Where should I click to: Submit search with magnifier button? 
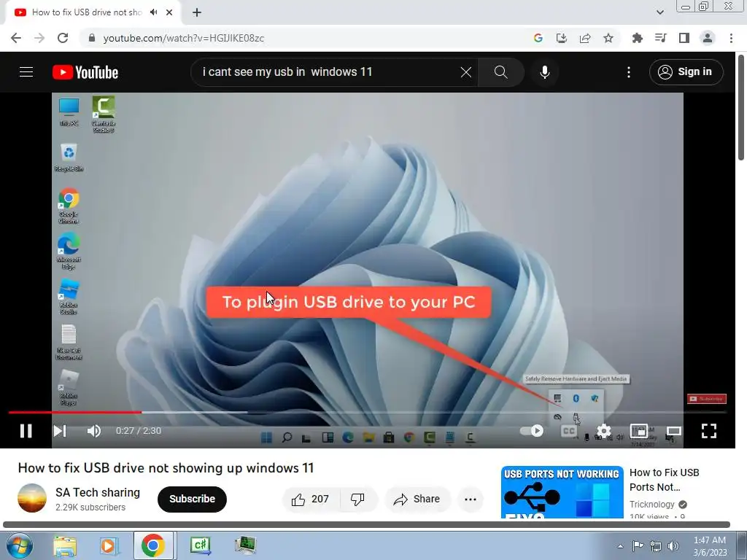pyautogui.click(x=500, y=72)
